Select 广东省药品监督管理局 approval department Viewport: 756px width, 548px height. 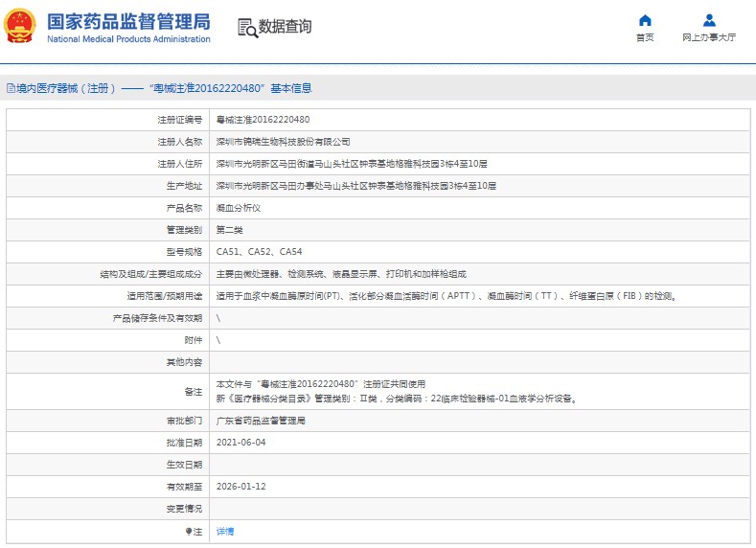(261, 421)
